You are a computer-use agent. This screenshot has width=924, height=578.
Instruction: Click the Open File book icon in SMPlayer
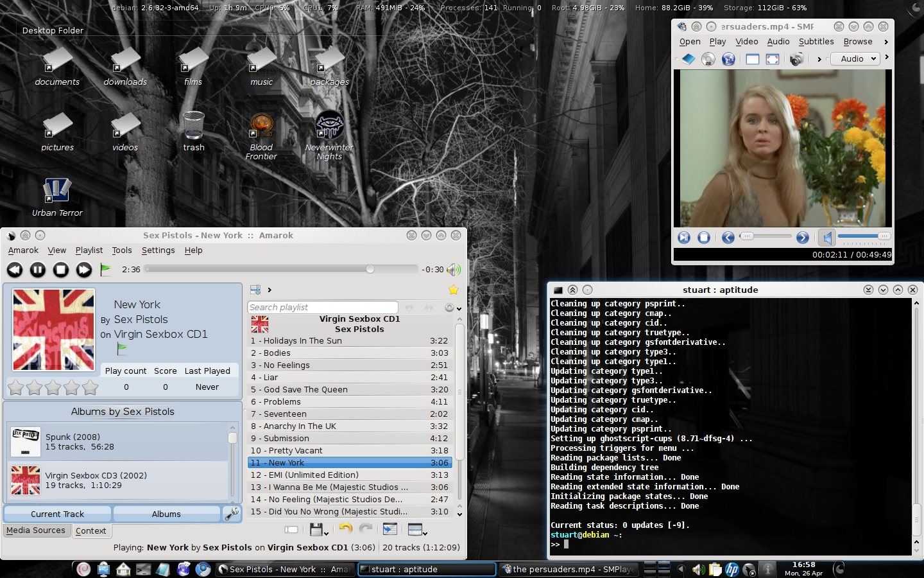[688, 59]
